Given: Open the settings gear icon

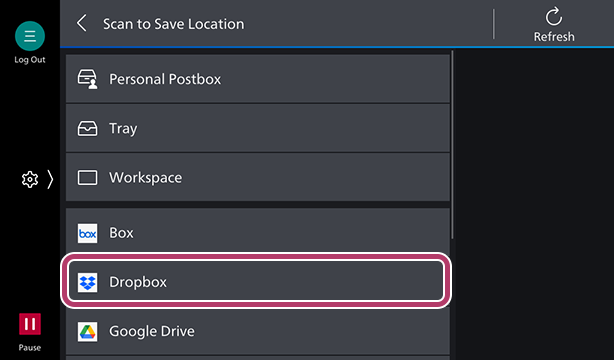Looking at the screenshot, I should [x=30, y=179].
